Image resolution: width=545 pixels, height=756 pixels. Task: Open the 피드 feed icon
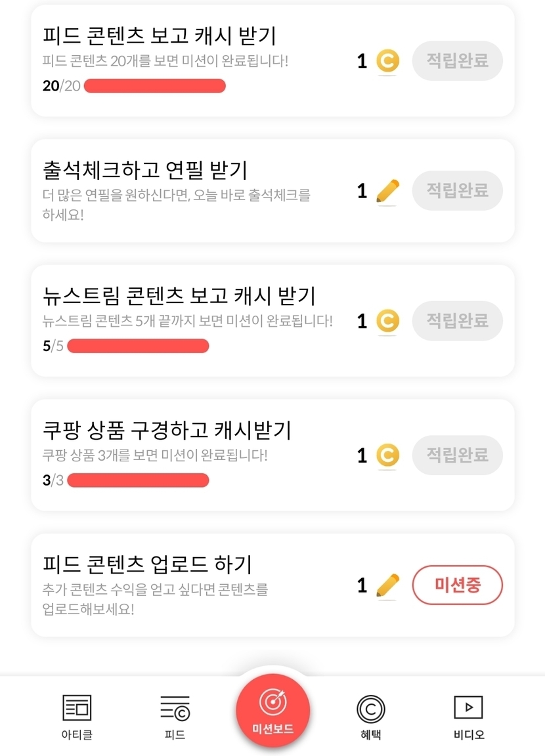pyautogui.click(x=175, y=708)
